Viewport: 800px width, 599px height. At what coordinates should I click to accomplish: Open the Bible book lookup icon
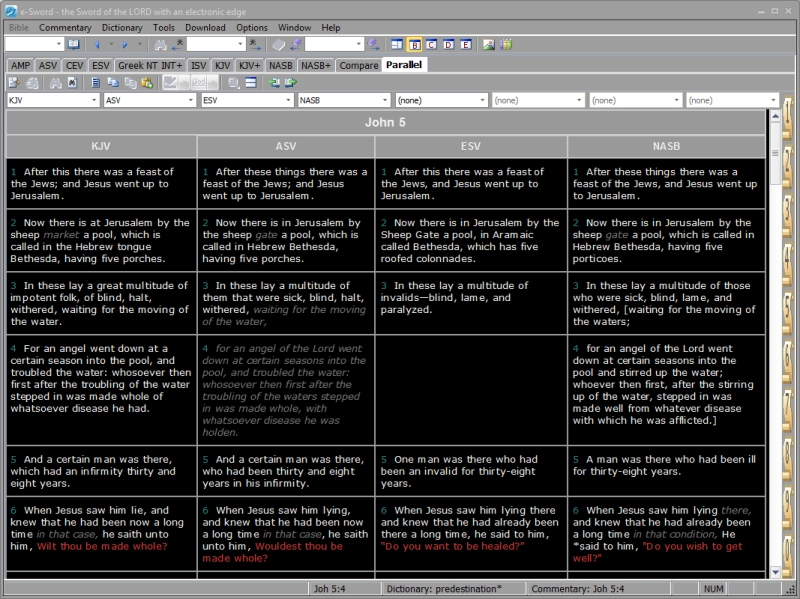click(x=73, y=44)
